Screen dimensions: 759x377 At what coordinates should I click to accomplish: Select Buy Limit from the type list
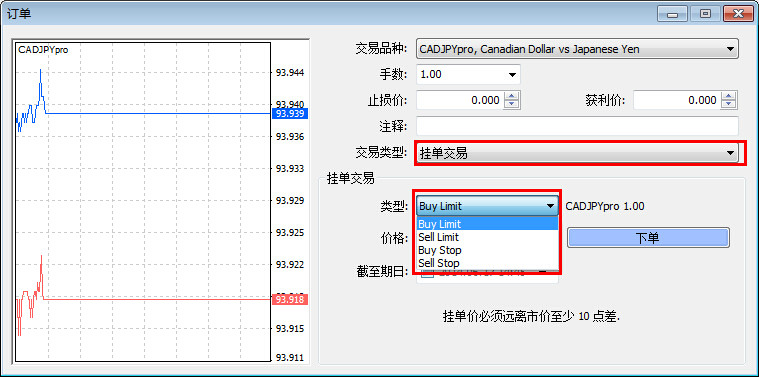tap(487, 224)
